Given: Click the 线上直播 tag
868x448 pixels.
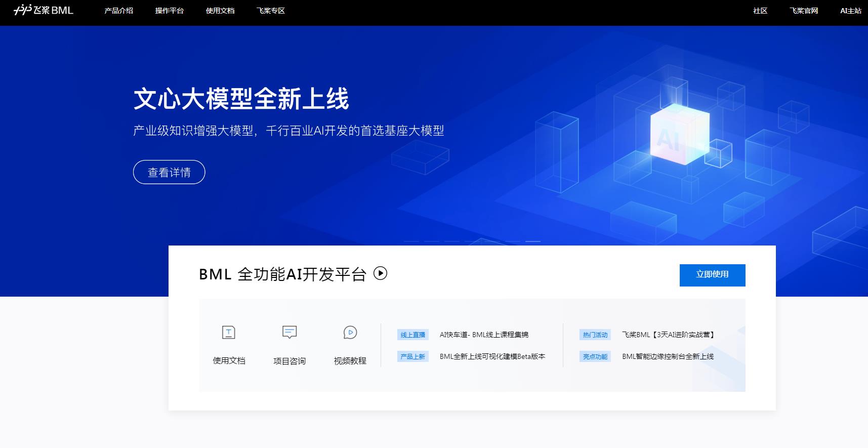Looking at the screenshot, I should (413, 335).
